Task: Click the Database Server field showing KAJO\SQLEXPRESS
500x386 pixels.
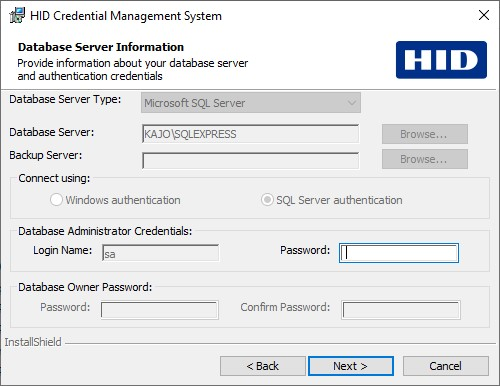Action: tap(251, 134)
